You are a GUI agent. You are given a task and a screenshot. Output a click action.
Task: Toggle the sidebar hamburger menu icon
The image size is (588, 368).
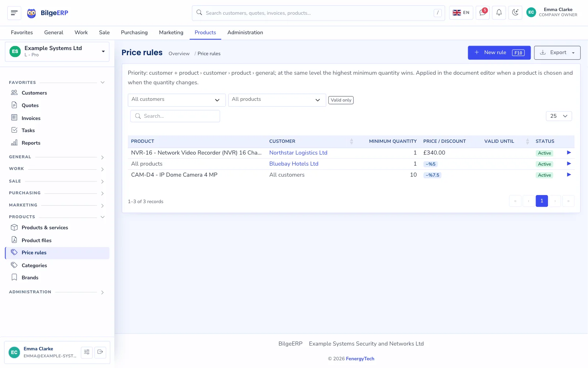pyautogui.click(x=14, y=13)
